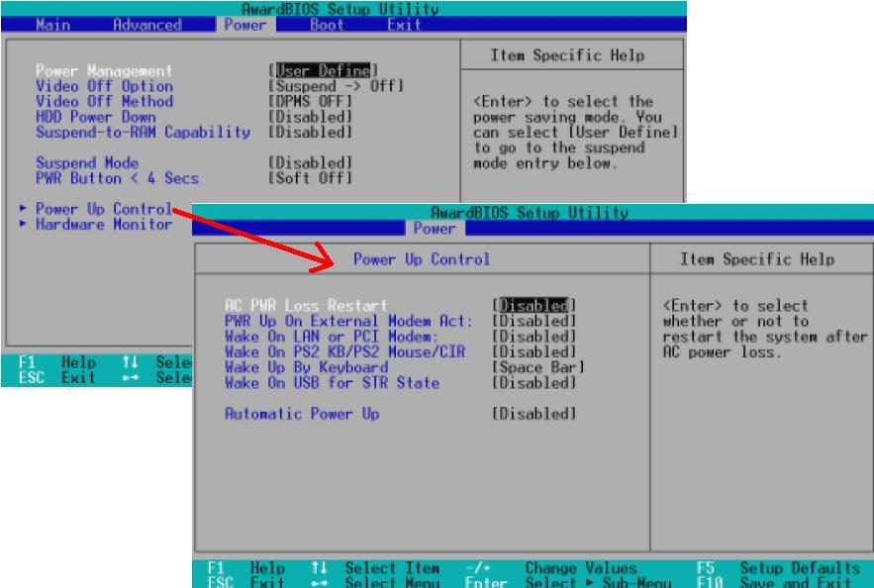Screen dimensions: 874x588
Task: Select the Power Management label
Action: 104,71
